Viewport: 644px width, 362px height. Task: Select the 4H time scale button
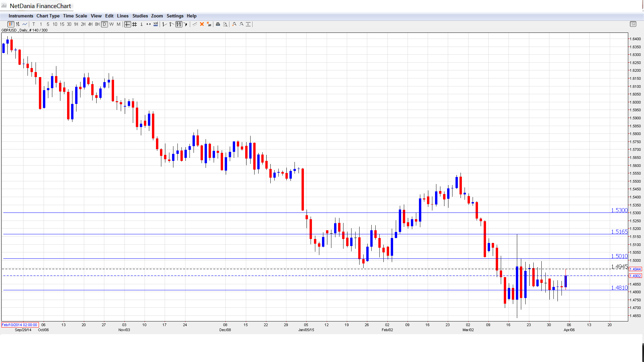pyautogui.click(x=90, y=24)
